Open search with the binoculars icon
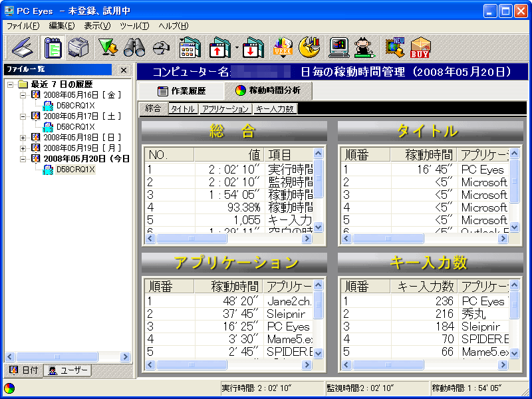This screenshot has height=399, width=532. pos(134,47)
